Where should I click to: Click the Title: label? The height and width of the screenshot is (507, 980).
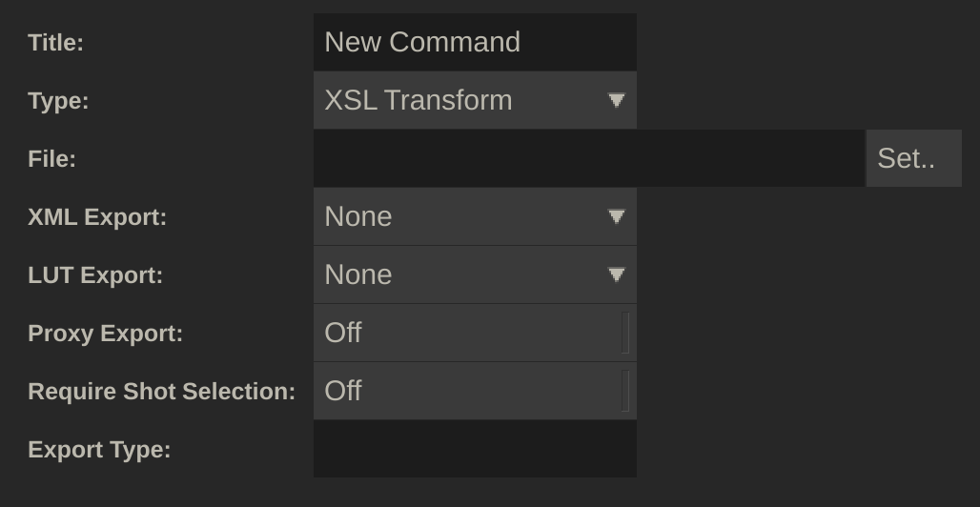point(55,43)
